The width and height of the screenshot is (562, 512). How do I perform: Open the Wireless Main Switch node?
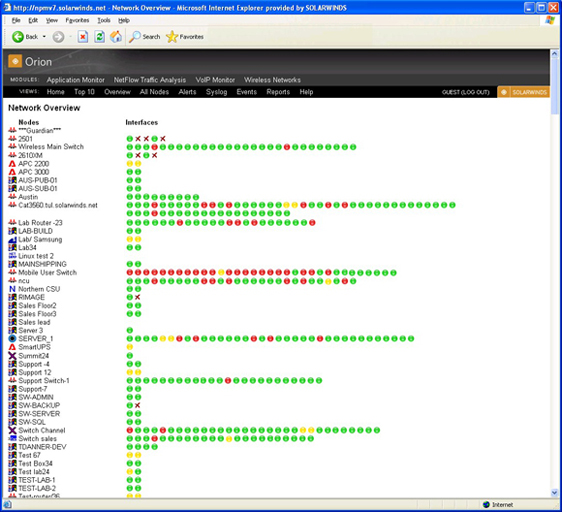pyautogui.click(x=51, y=147)
